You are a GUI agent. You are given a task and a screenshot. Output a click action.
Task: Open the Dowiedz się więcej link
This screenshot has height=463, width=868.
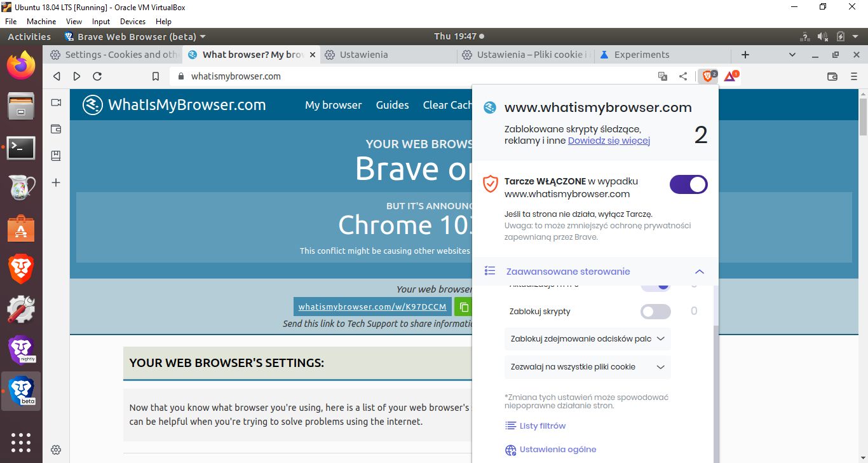[608, 141]
